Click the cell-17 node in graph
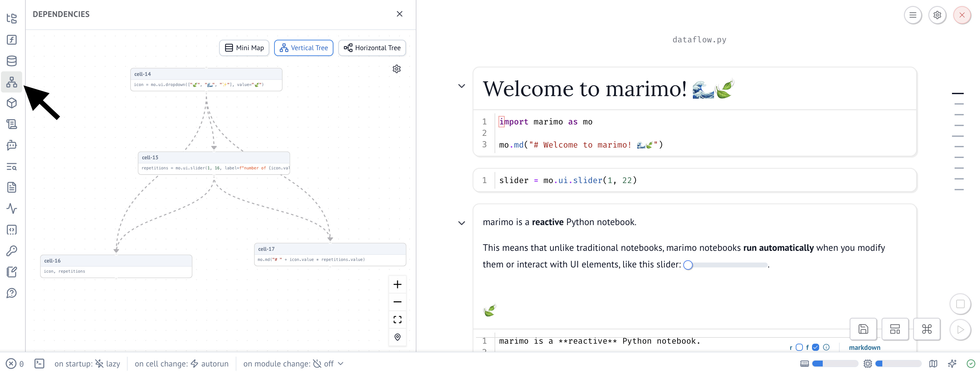Viewport: 980px width, 372px height. click(x=329, y=254)
